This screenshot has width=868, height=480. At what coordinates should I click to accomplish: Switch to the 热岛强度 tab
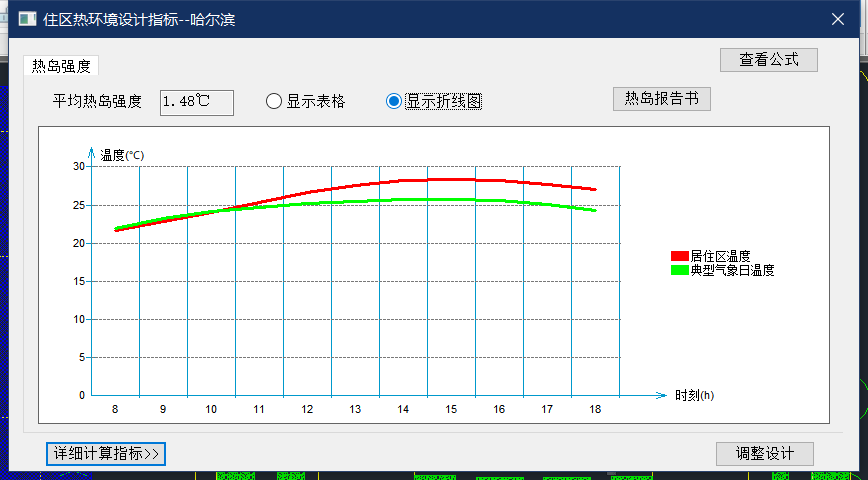61,66
